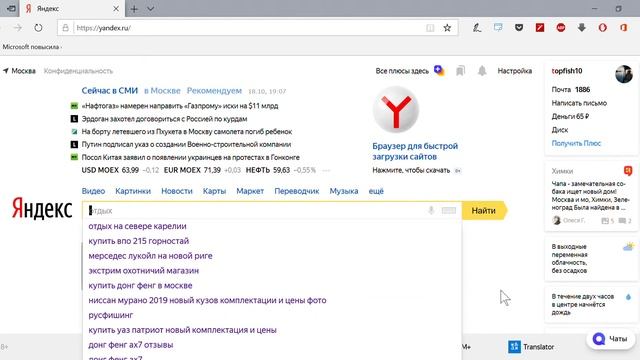Click Написать письмо
Screen dimensions: 640x360
coord(579,103)
